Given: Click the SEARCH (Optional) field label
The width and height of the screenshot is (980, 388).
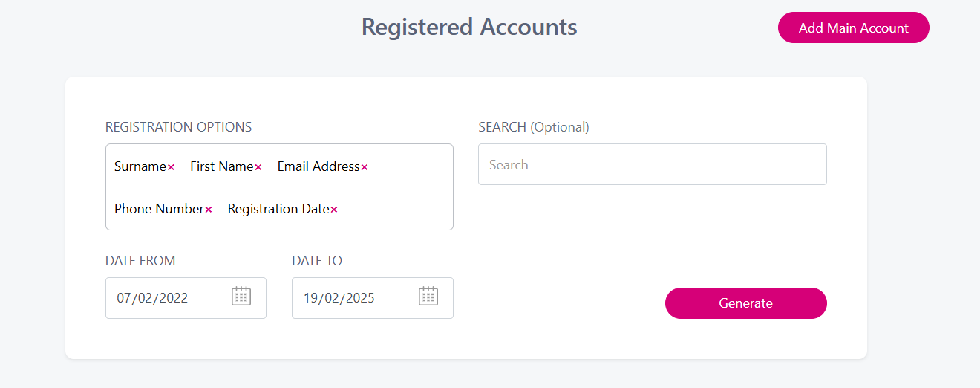Looking at the screenshot, I should 533,127.
